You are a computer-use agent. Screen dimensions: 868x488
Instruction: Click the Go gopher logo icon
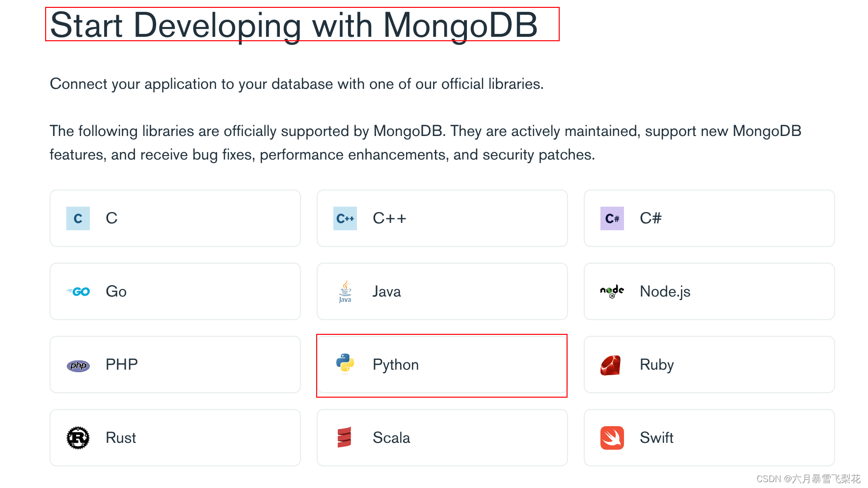pyautogui.click(x=78, y=292)
